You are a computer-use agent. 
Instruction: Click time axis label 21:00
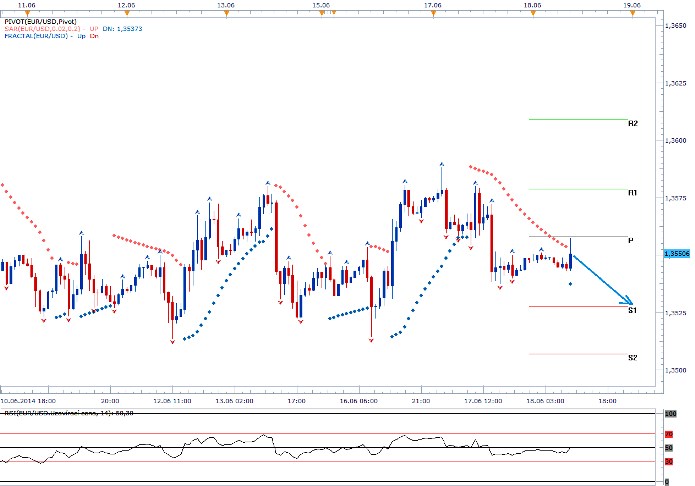421,401
